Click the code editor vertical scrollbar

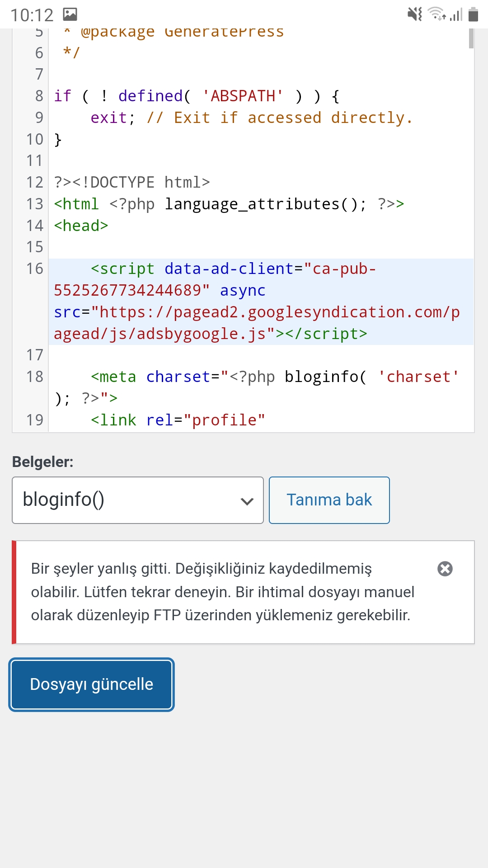[x=471, y=38]
